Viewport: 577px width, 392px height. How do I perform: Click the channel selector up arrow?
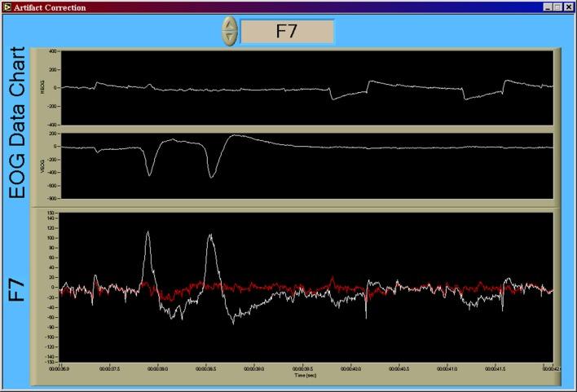pos(230,25)
